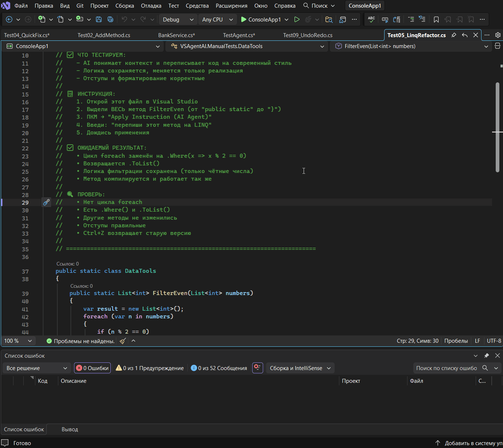Toggle the 52 Сообщения messages filter
The image size is (503, 448).
coord(219,368)
